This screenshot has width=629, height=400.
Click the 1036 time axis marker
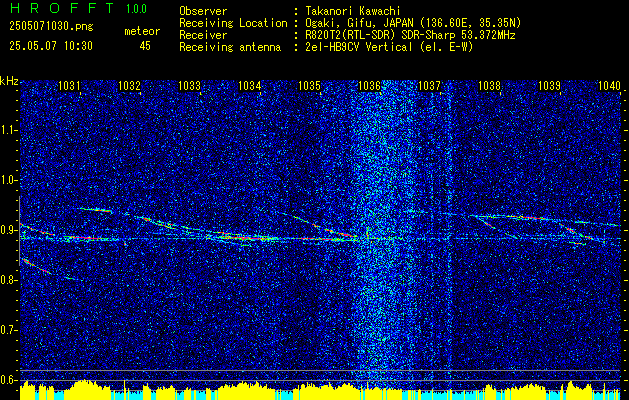[x=369, y=85]
